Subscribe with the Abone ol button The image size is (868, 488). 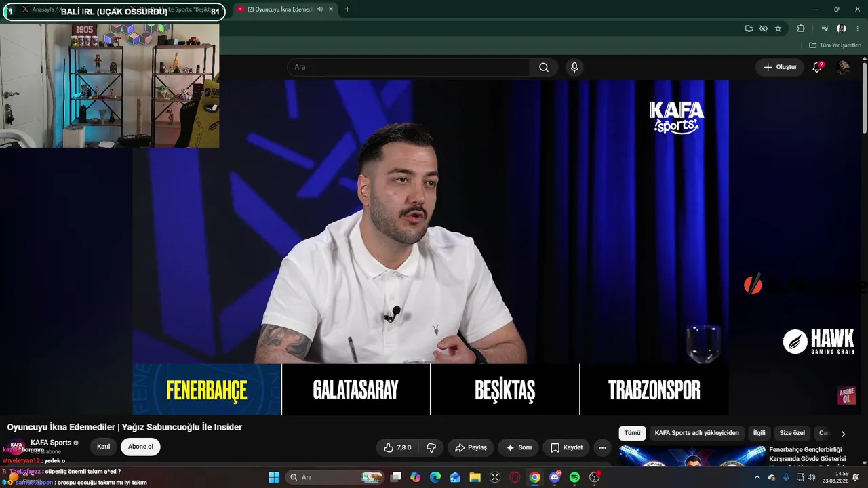click(140, 447)
